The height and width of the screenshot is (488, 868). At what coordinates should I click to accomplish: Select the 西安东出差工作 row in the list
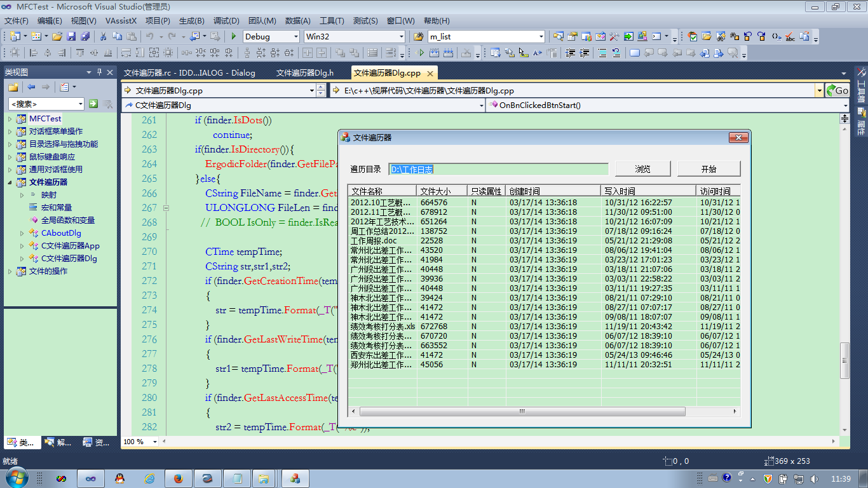(545, 355)
